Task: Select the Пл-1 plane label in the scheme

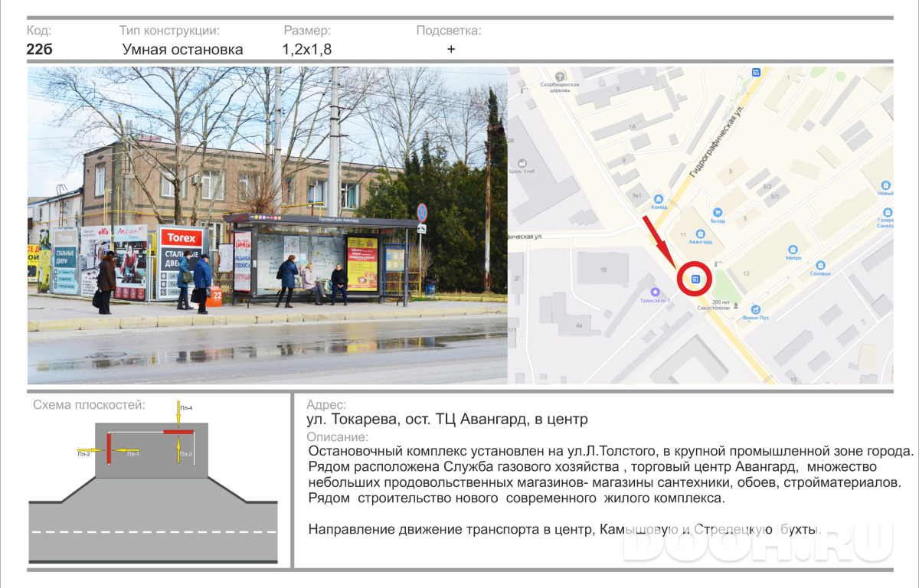Action: click(133, 454)
